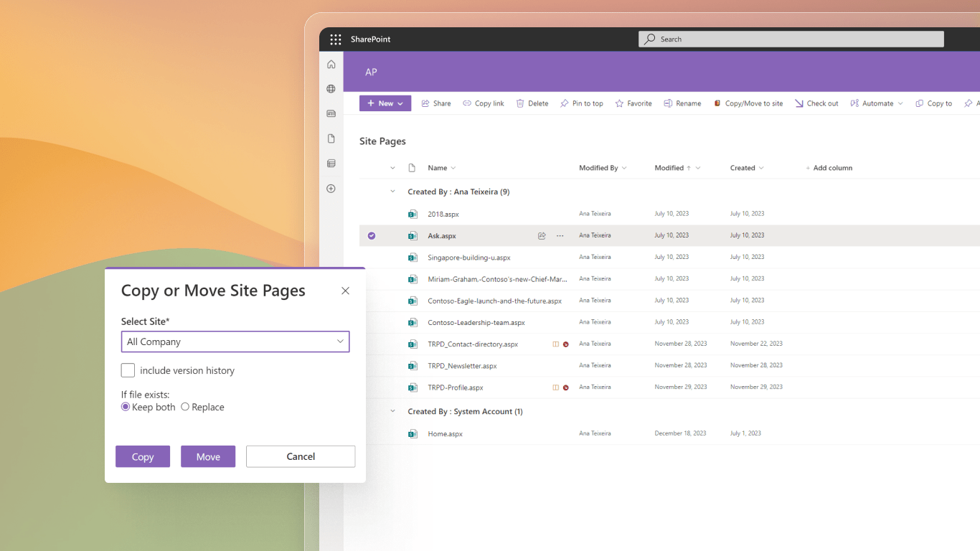Click the plus icon in the sidebar
980x551 pixels.
[x=331, y=188]
